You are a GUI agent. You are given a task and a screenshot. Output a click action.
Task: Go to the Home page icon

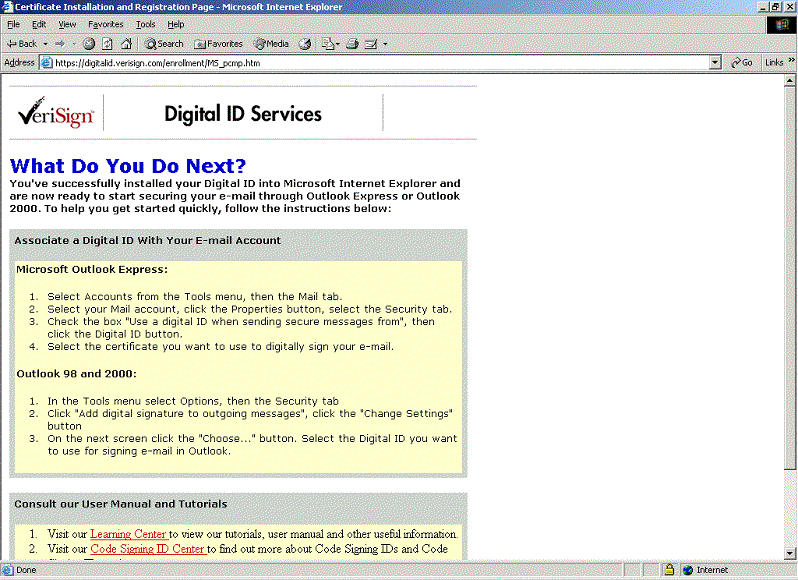point(126,44)
